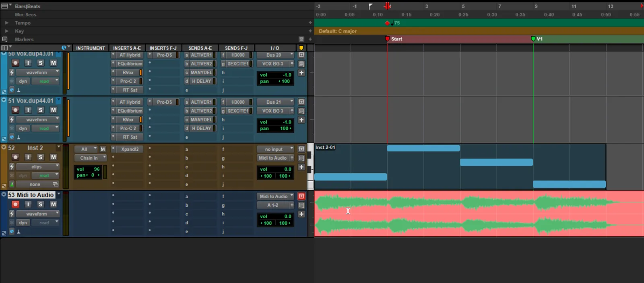Open track view selector 'waveform' on track 50
This screenshot has width=644, height=283.
pos(38,72)
